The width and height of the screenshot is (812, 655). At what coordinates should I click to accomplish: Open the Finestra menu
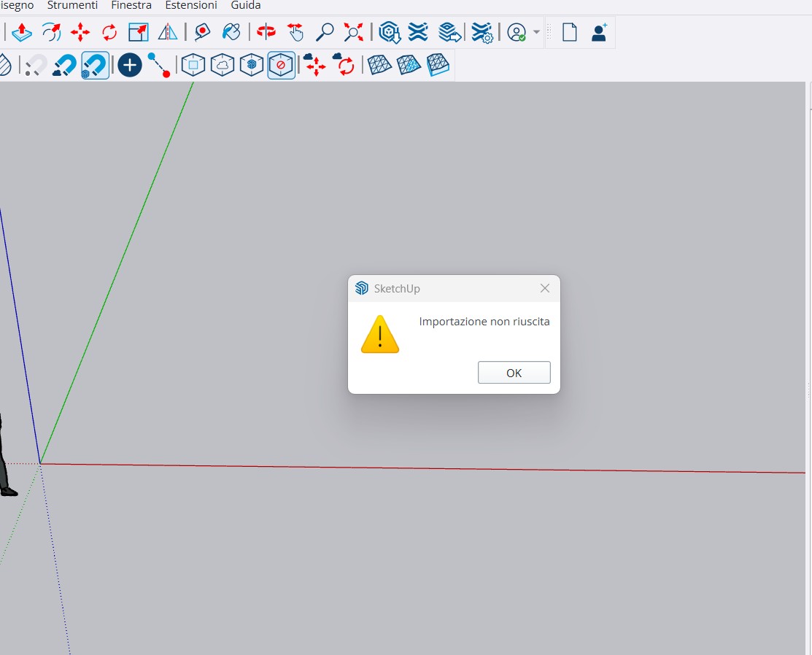pyautogui.click(x=131, y=5)
